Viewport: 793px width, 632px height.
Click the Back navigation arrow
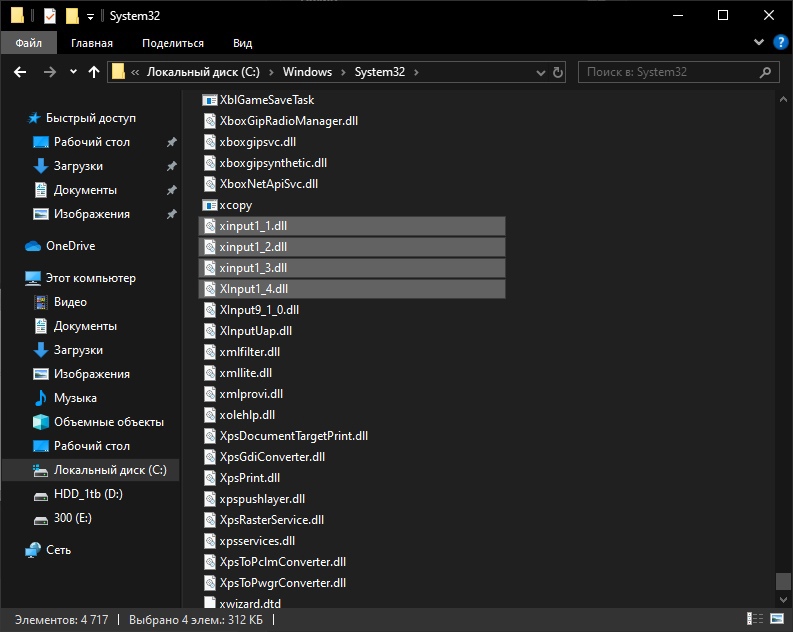point(20,72)
